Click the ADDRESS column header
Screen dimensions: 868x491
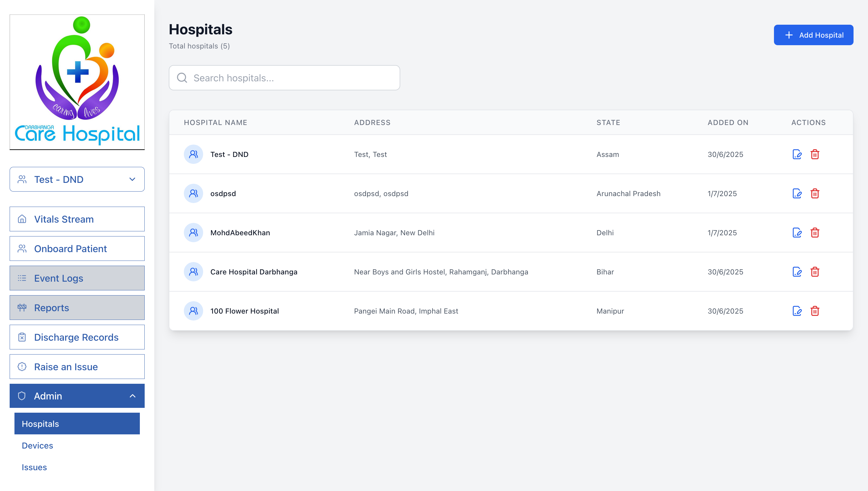click(x=372, y=122)
